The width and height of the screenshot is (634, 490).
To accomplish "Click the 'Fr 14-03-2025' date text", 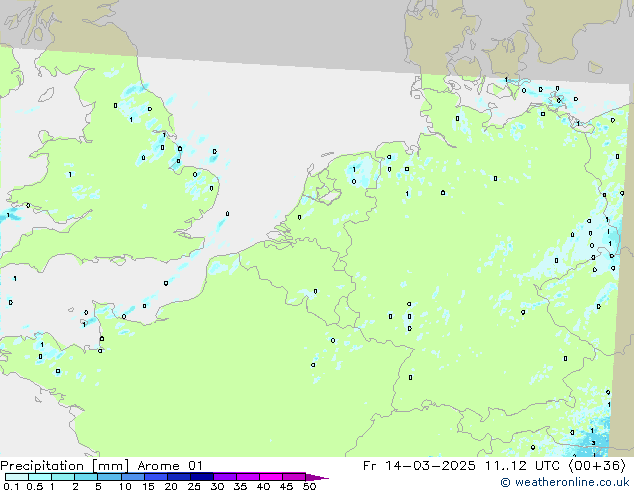I will pos(419,466).
